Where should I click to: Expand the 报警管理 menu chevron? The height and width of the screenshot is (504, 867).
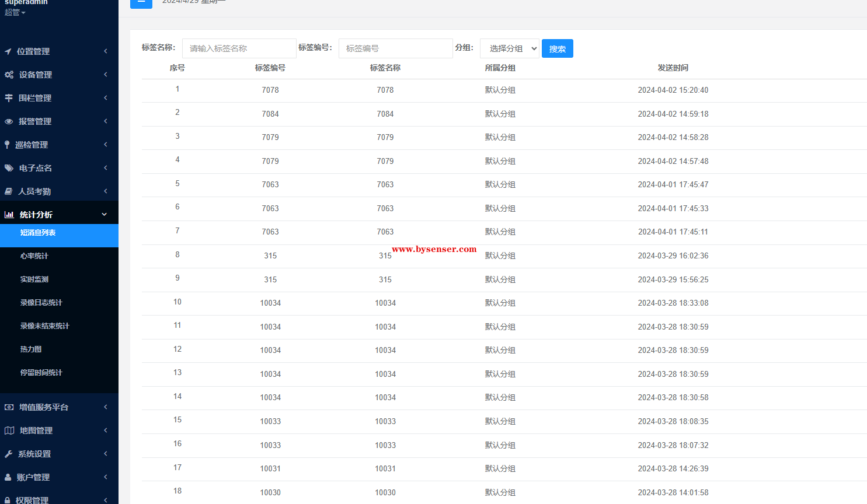[x=106, y=121]
